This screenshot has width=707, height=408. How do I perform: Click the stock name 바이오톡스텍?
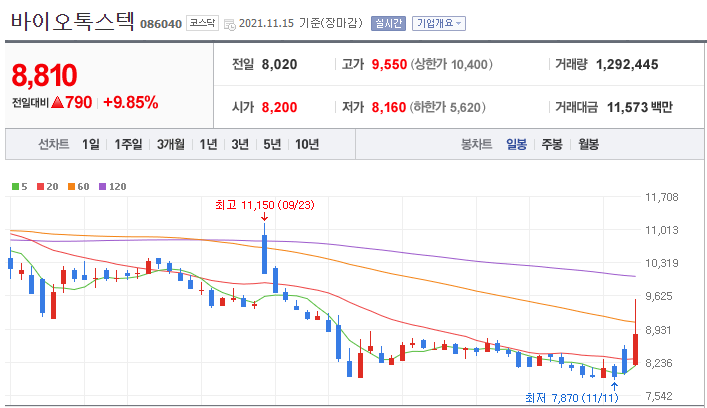(x=72, y=21)
